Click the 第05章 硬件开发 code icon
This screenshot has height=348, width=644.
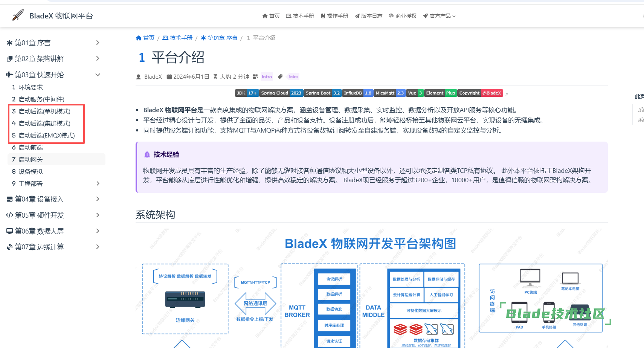pyautogui.click(x=10, y=215)
